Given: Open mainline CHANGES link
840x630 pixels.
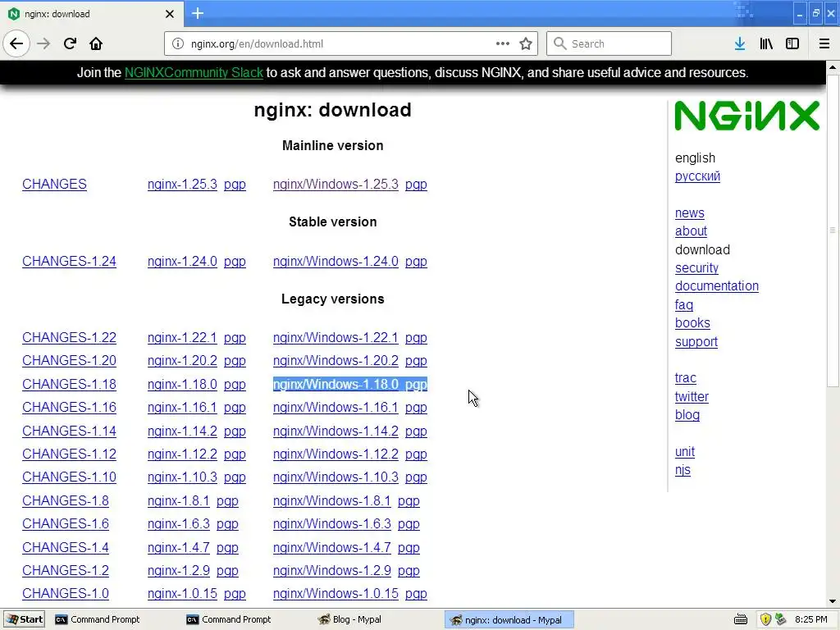Looking at the screenshot, I should pos(54,185).
